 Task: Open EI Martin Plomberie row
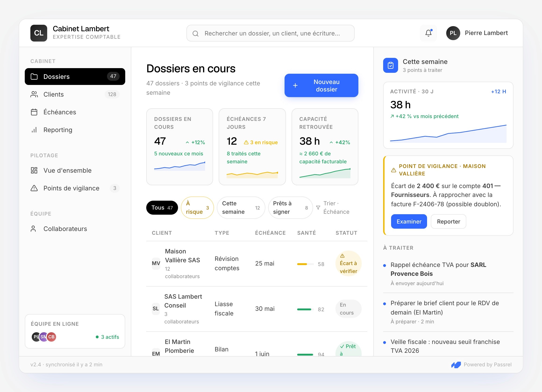[257, 344]
